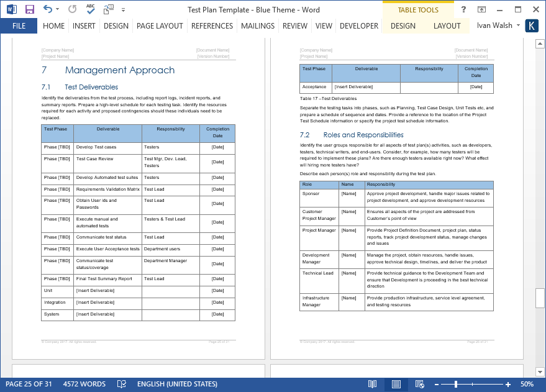This screenshot has height=392, width=546.
Task: Switch to Web Layout view icon
Action: pos(419,384)
